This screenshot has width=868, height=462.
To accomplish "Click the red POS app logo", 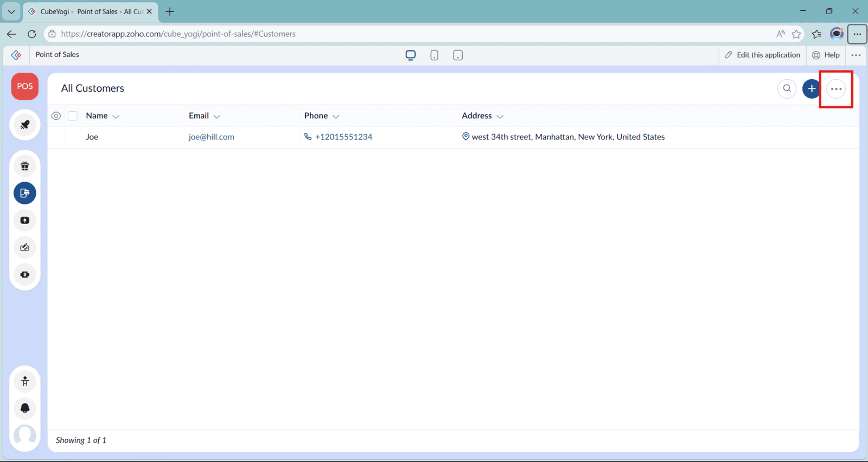I will (x=25, y=86).
